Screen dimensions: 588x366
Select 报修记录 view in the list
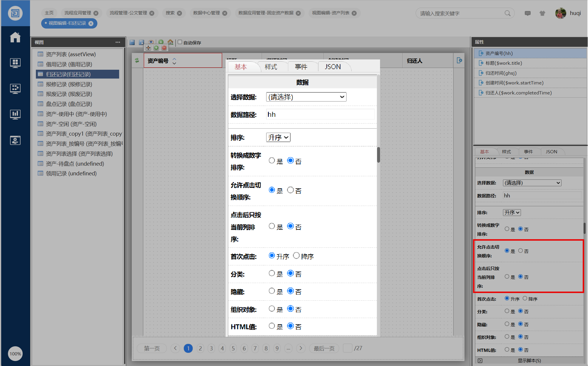[69, 84]
